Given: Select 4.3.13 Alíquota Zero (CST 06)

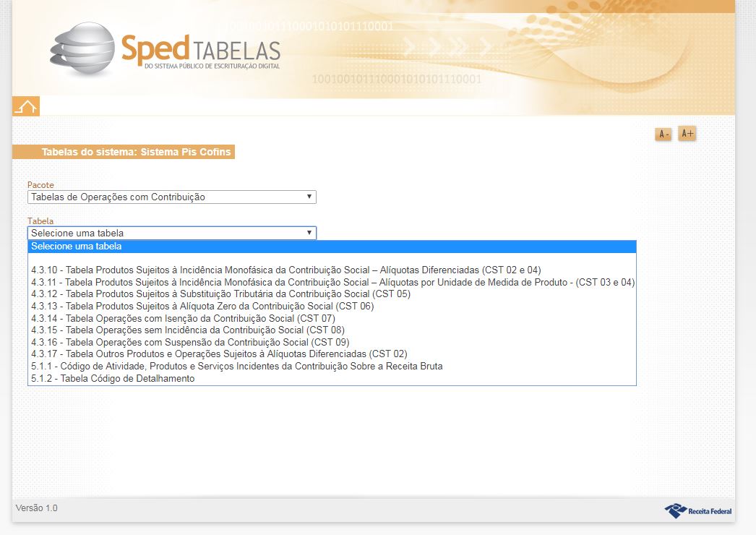Looking at the screenshot, I should click(332, 307).
